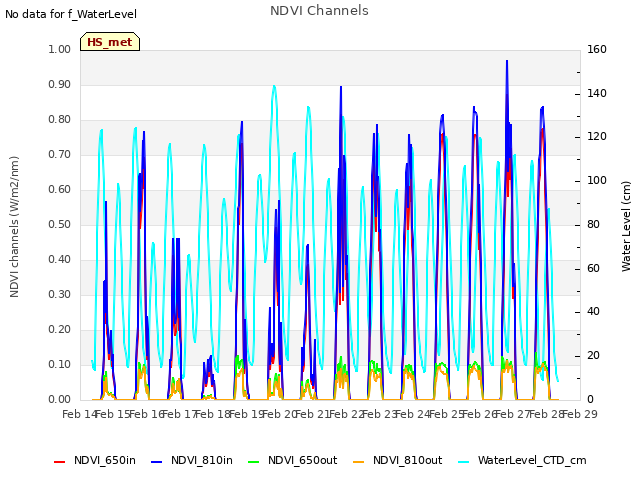Click the 0.90 left axis tick label
This screenshot has height=480, width=640.
point(60,84)
